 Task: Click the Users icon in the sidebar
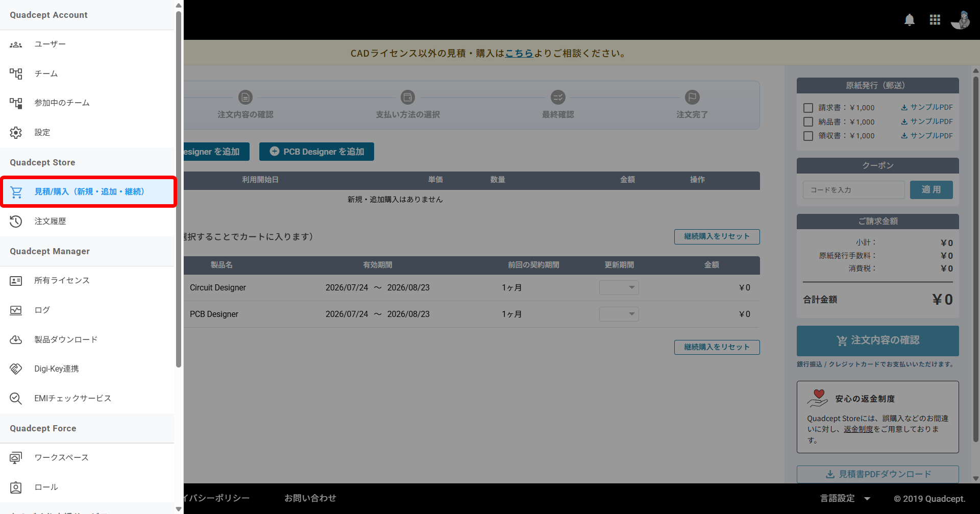point(16,44)
